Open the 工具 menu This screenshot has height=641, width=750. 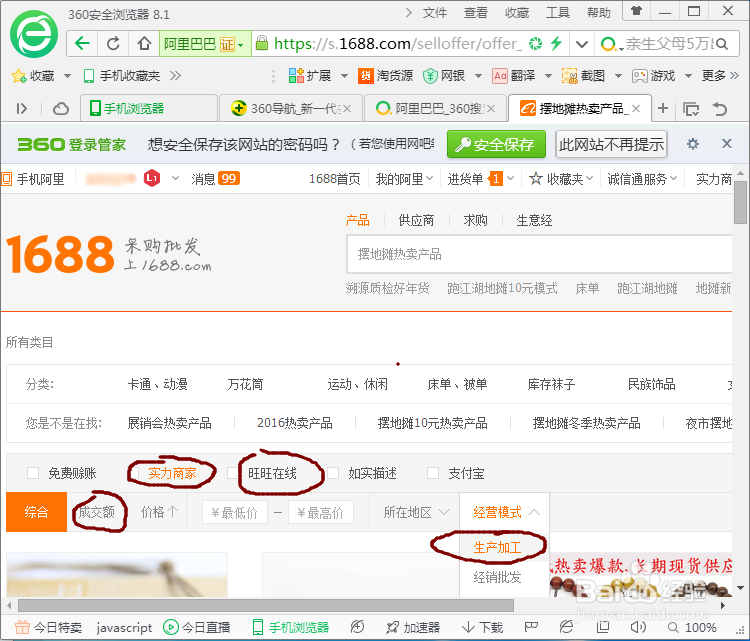coord(558,13)
